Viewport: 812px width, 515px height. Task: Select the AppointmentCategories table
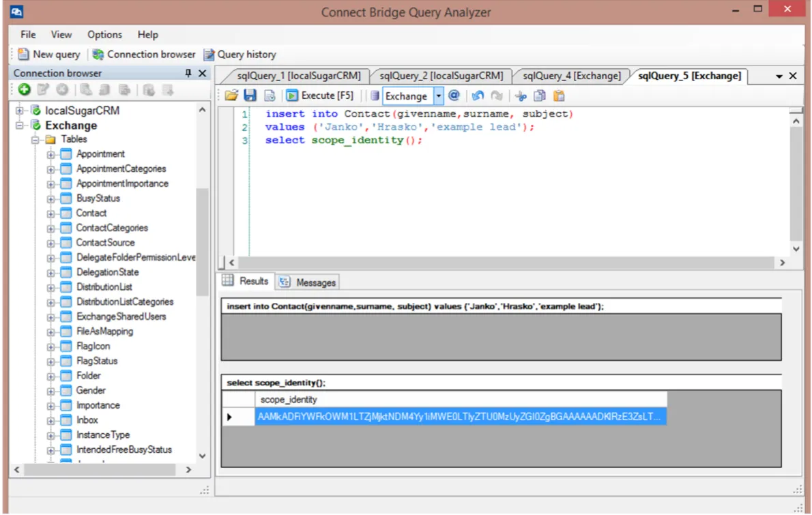[x=121, y=168]
